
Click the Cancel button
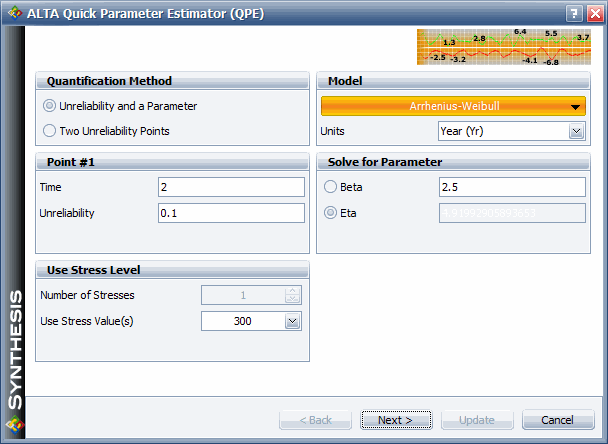pos(558,420)
